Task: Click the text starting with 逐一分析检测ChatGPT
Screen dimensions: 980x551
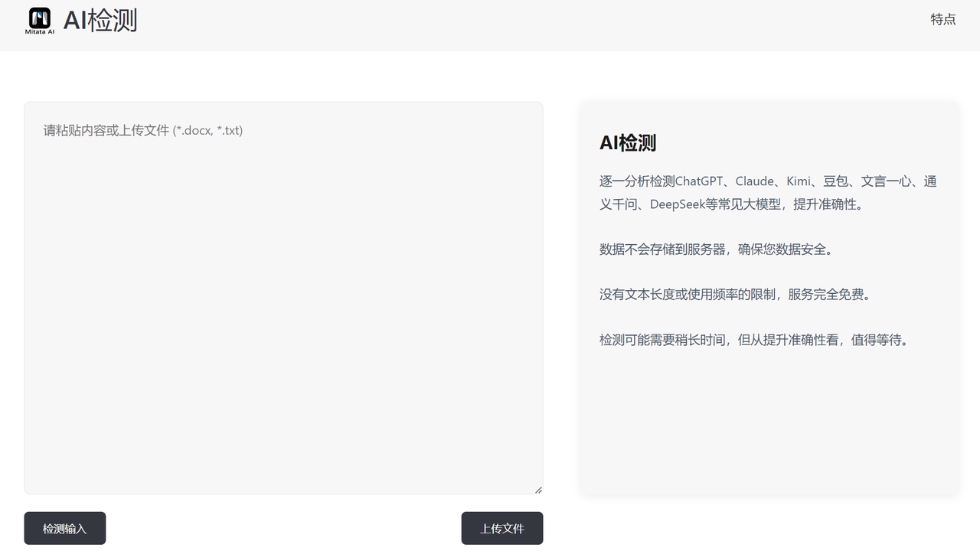Action: (768, 193)
